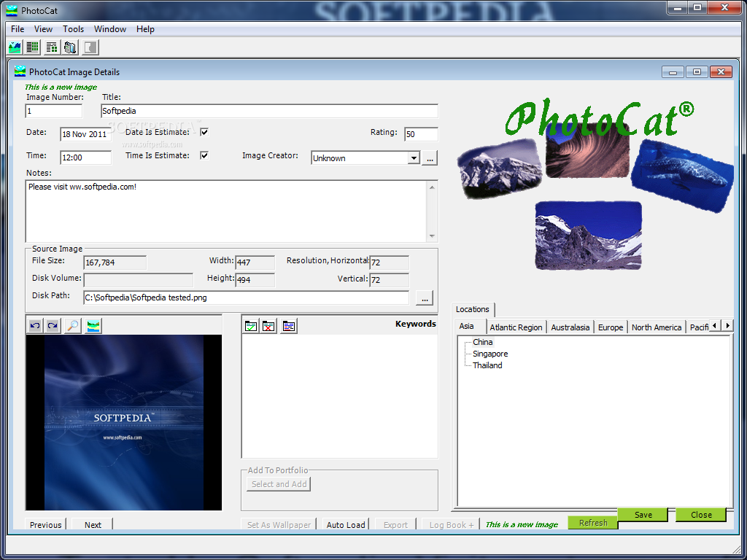Switch to the Europe tab
The height and width of the screenshot is (560, 747).
pyautogui.click(x=611, y=327)
